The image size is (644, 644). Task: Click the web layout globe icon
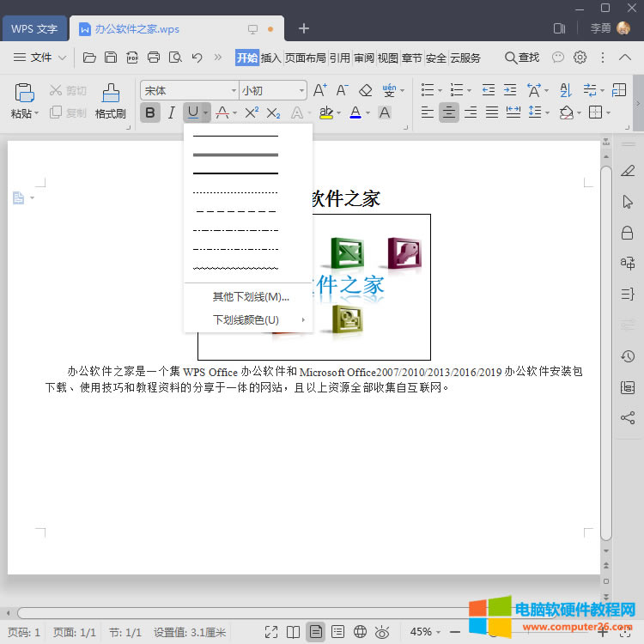click(x=360, y=632)
